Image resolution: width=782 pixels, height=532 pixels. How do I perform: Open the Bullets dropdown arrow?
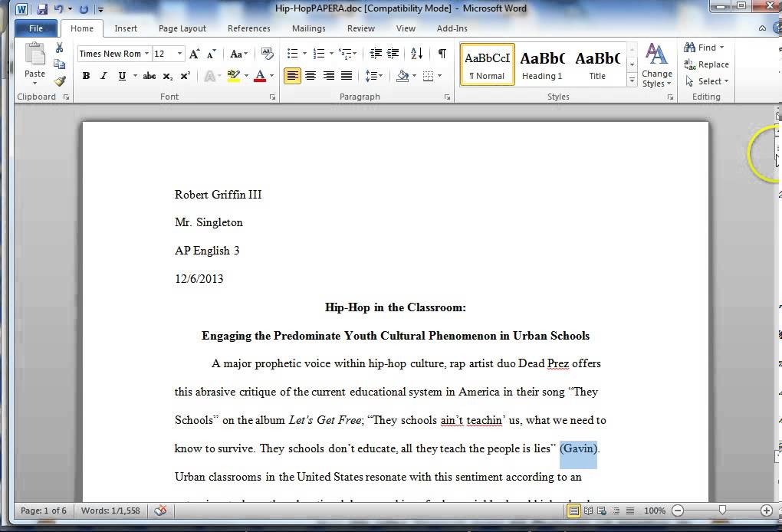(304, 54)
